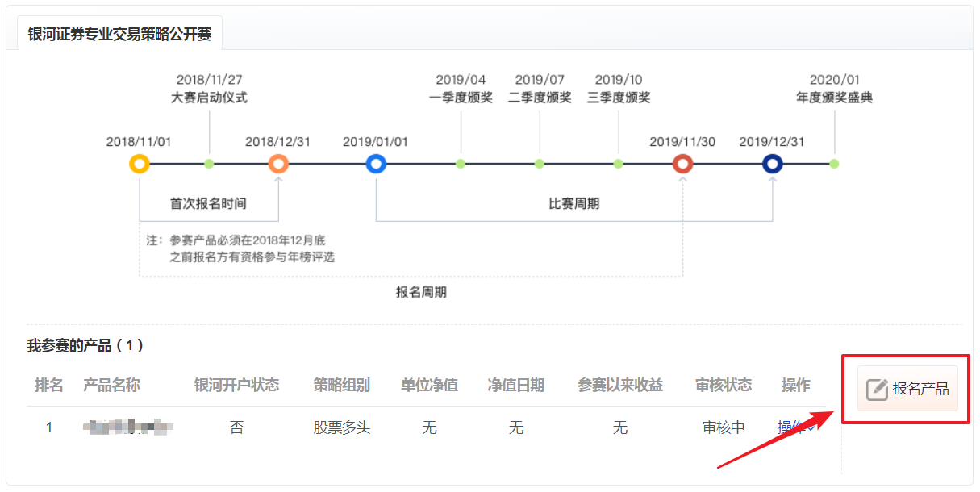Click the blue 2019/01/01 timeline circle
This screenshot has width=980, height=492.
tap(376, 165)
